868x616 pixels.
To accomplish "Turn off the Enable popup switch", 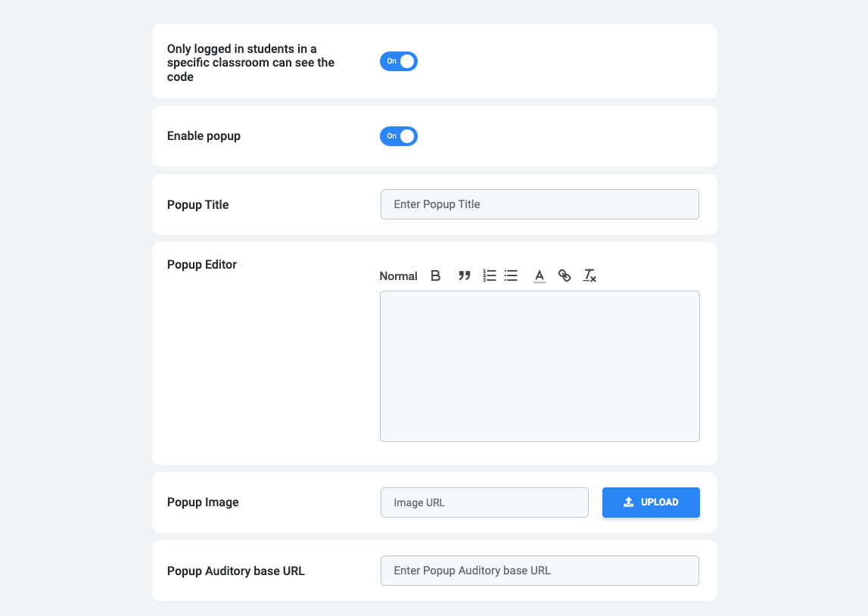I will point(399,136).
